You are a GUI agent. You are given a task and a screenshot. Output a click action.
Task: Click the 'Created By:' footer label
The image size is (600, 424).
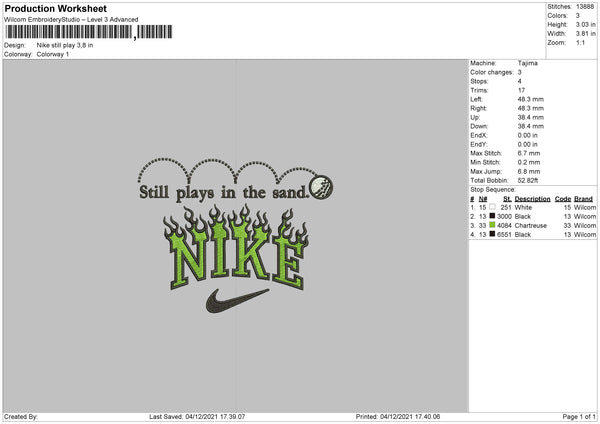21,417
